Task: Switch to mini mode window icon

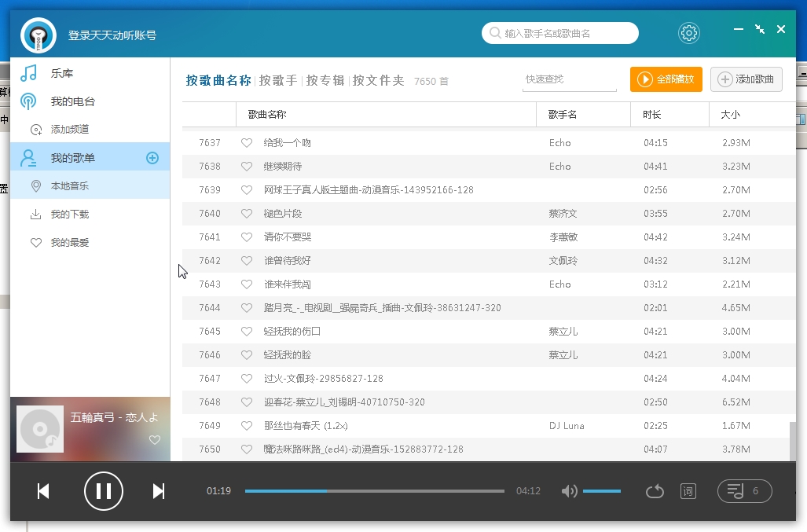Action: click(x=760, y=29)
